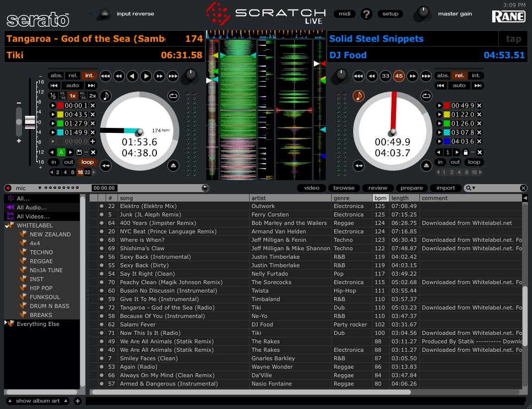532x409 pixels.
Task: Set right deck to 33 rpm
Action: click(x=386, y=76)
